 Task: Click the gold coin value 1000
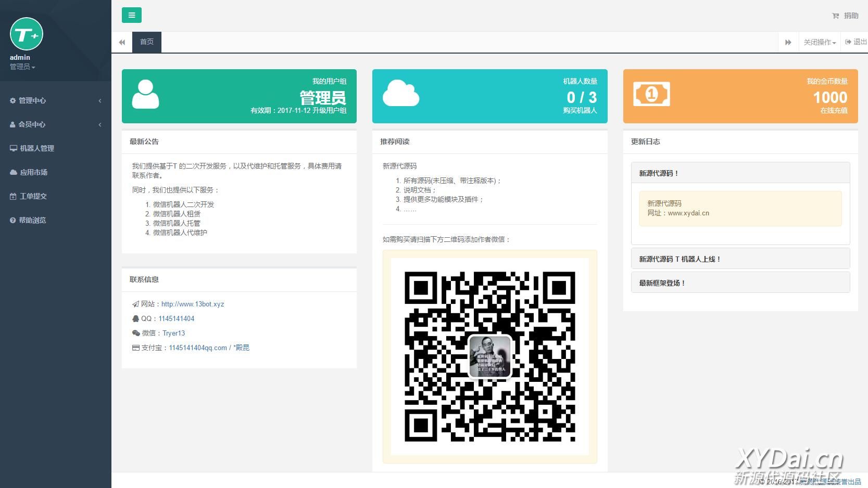(x=831, y=97)
